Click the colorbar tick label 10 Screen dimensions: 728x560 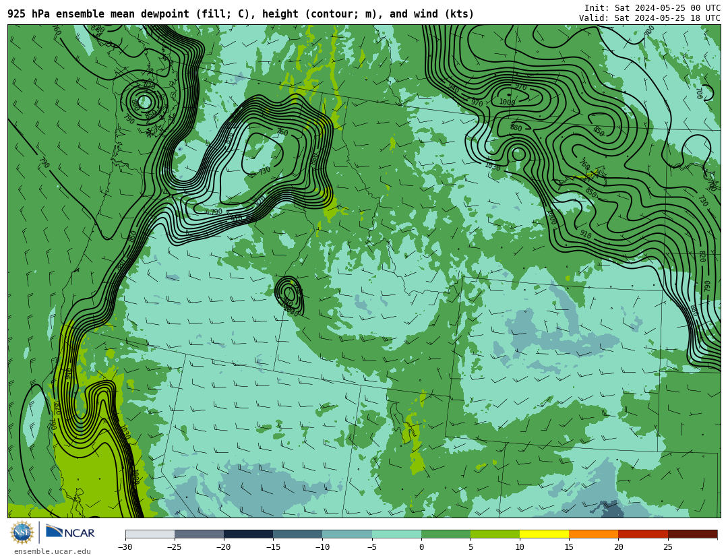click(520, 547)
